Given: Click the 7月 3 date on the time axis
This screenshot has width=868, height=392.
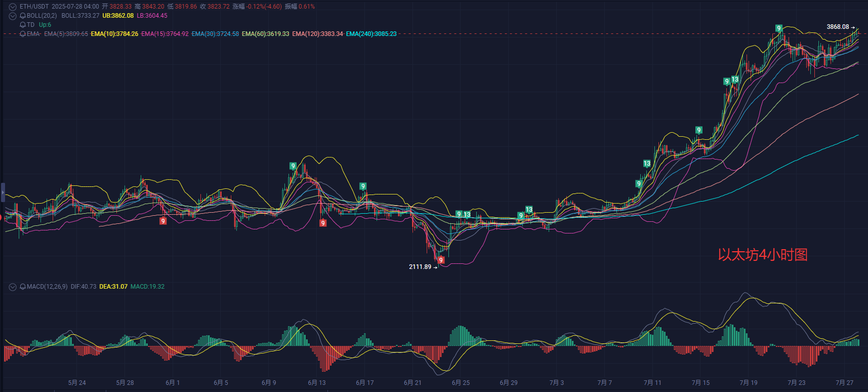Looking at the screenshot, I should [x=557, y=383].
